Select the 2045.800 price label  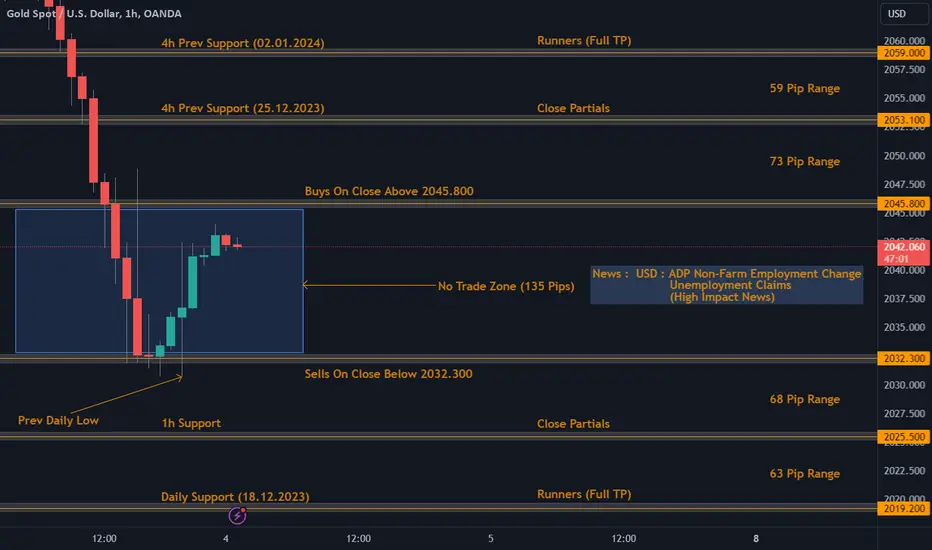(x=904, y=204)
